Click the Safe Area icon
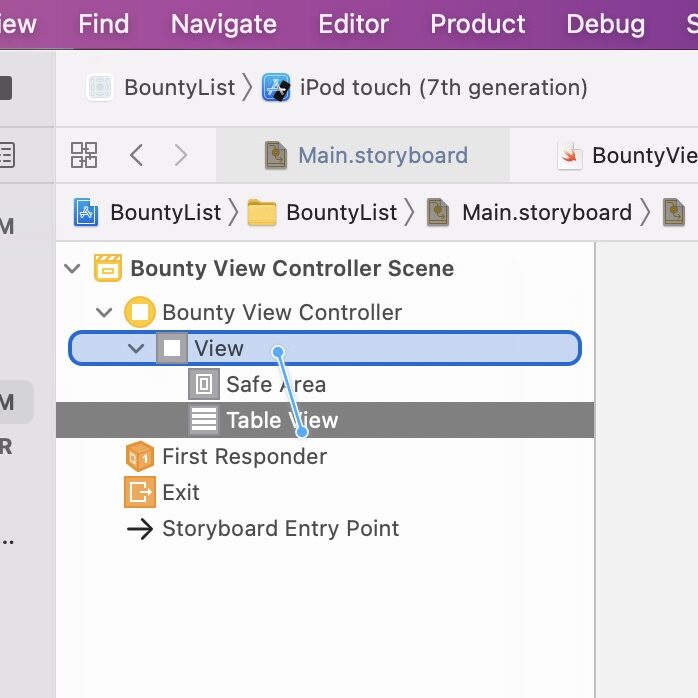Viewport: 698px width, 698px height. pos(204,384)
